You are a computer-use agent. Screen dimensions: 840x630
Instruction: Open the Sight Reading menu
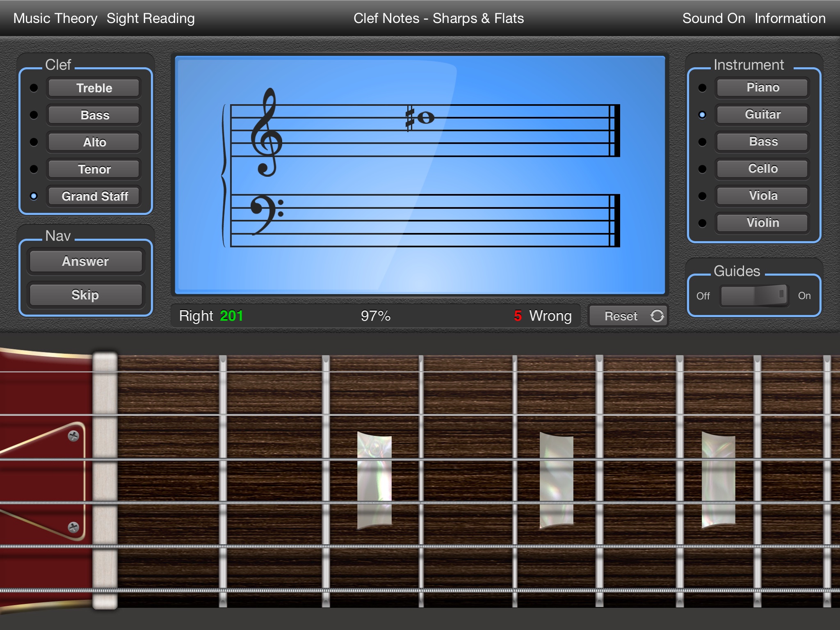point(151,18)
